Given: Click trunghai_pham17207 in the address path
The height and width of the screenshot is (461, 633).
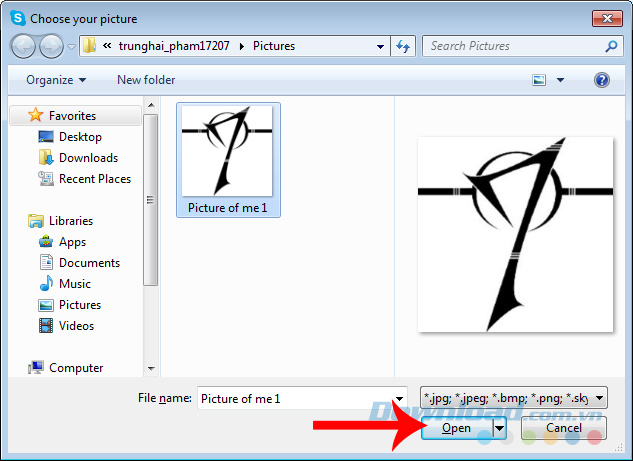Looking at the screenshot, I should (174, 46).
